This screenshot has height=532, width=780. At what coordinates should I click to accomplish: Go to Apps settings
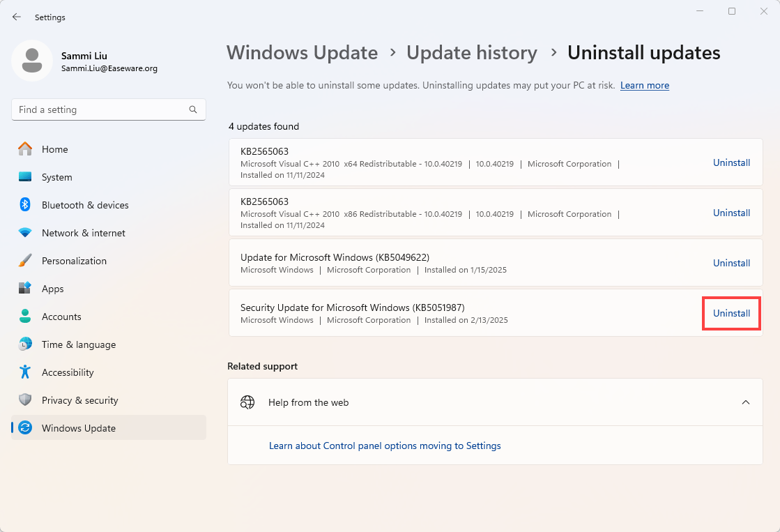(52, 289)
